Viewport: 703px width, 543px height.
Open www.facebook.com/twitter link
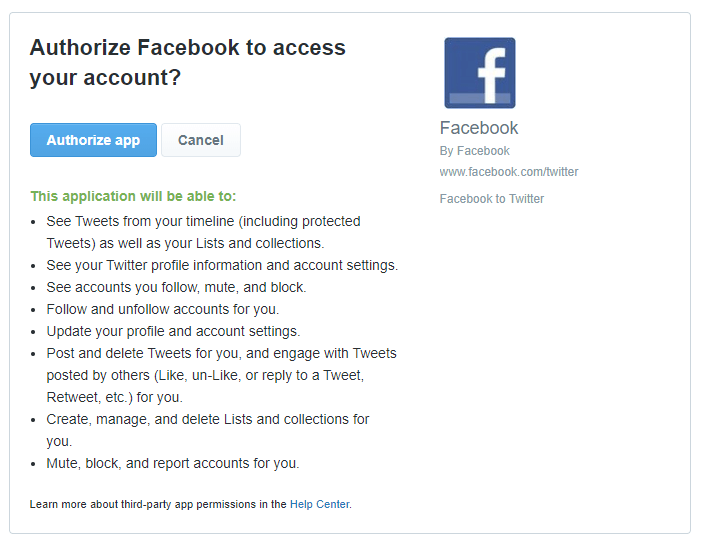pyautogui.click(x=509, y=172)
